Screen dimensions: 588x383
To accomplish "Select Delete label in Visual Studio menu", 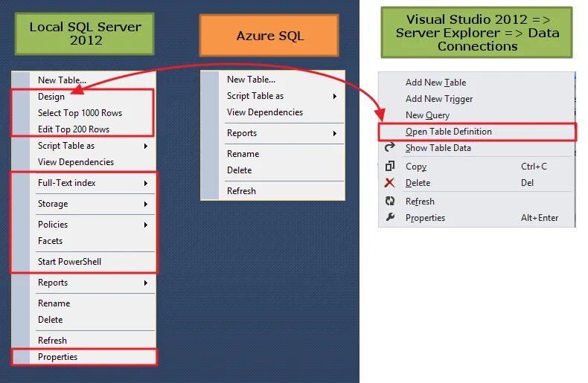I will (x=418, y=183).
